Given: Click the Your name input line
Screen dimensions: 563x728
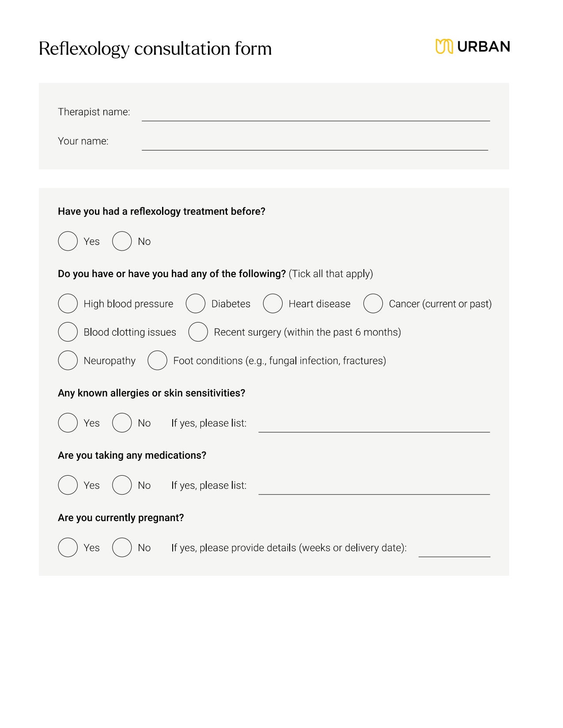Looking at the screenshot, I should [x=314, y=144].
